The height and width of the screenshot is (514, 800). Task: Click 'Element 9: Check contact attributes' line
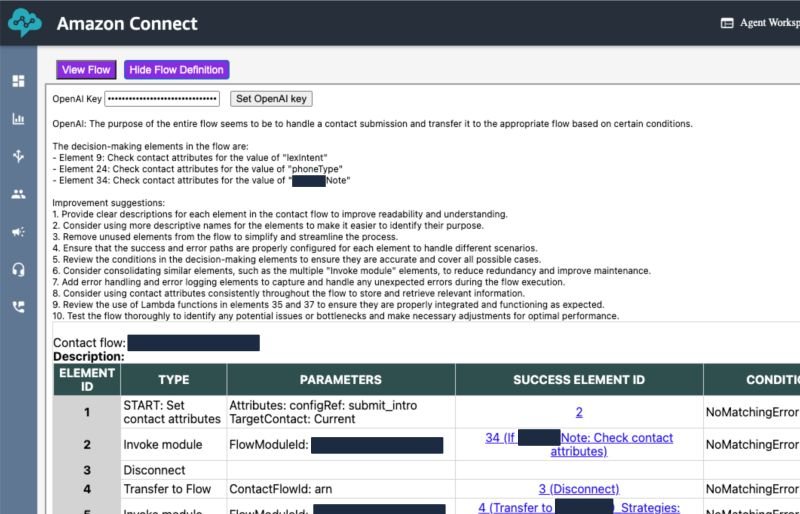coord(190,158)
